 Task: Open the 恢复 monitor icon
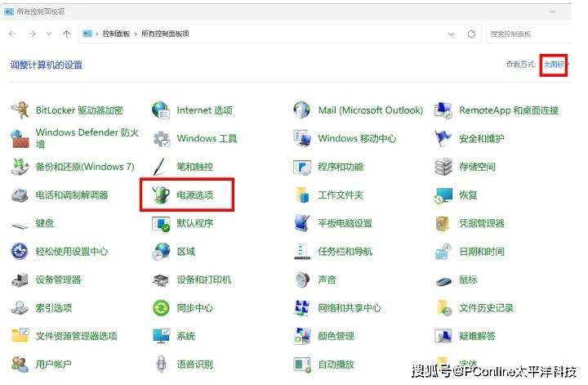point(443,195)
